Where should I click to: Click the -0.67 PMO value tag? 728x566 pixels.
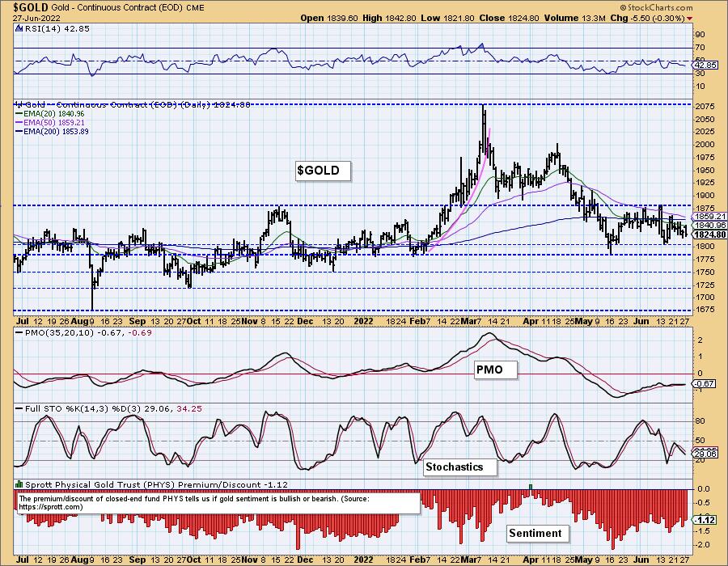(x=704, y=384)
